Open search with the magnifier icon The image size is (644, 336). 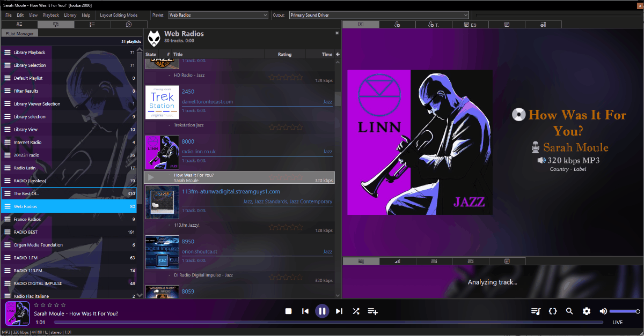[570, 311]
